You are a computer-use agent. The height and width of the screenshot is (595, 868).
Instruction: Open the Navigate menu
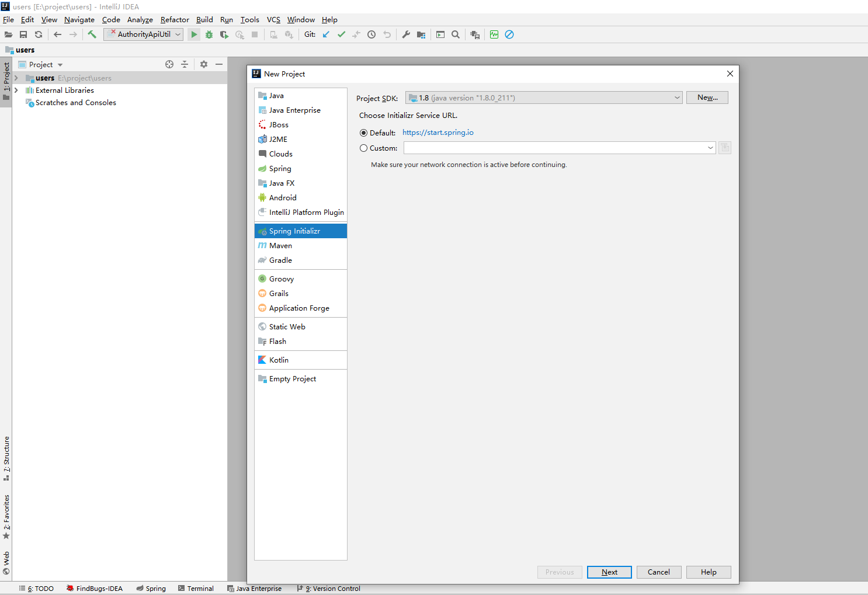(x=79, y=19)
